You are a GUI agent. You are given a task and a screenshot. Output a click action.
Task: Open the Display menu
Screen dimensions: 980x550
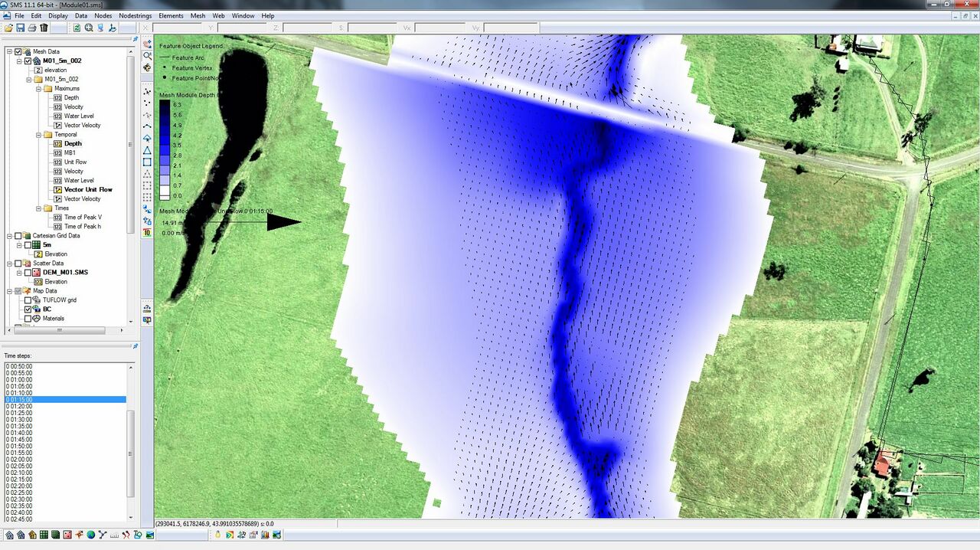(x=58, y=15)
